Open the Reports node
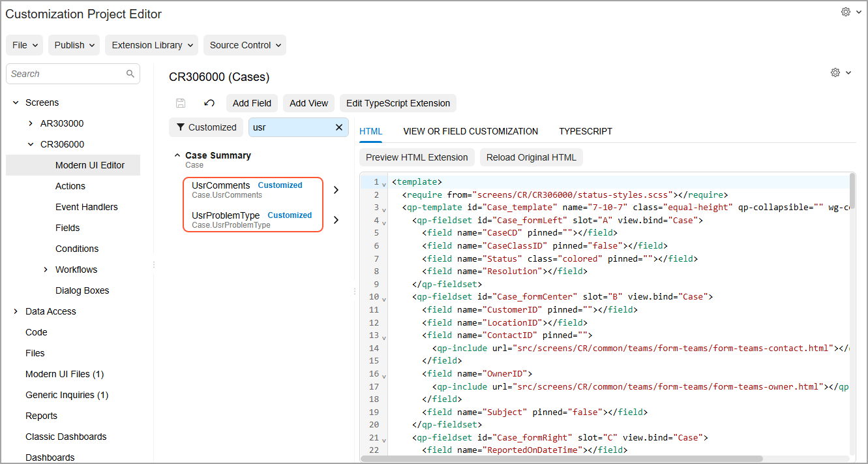The height and width of the screenshot is (464, 868). click(42, 416)
